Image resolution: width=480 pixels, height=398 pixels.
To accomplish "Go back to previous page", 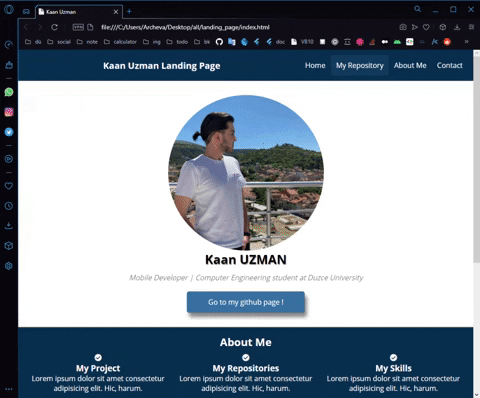I will 26,27.
